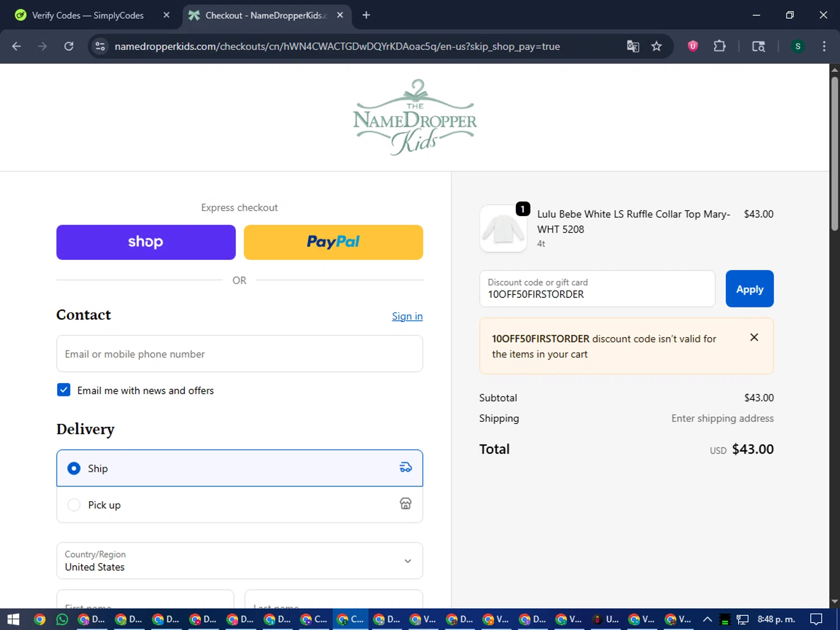Click the page vertical scrollbar
The height and width of the screenshot is (630, 840).
(x=834, y=154)
